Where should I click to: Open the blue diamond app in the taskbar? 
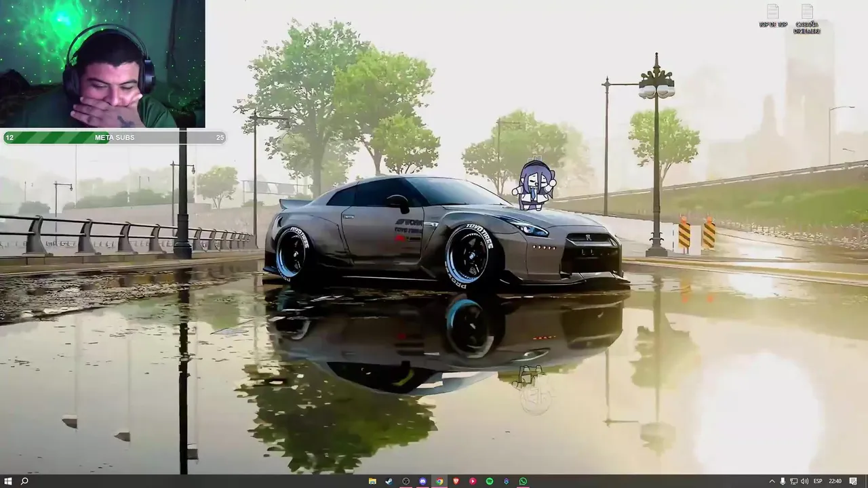click(506, 481)
